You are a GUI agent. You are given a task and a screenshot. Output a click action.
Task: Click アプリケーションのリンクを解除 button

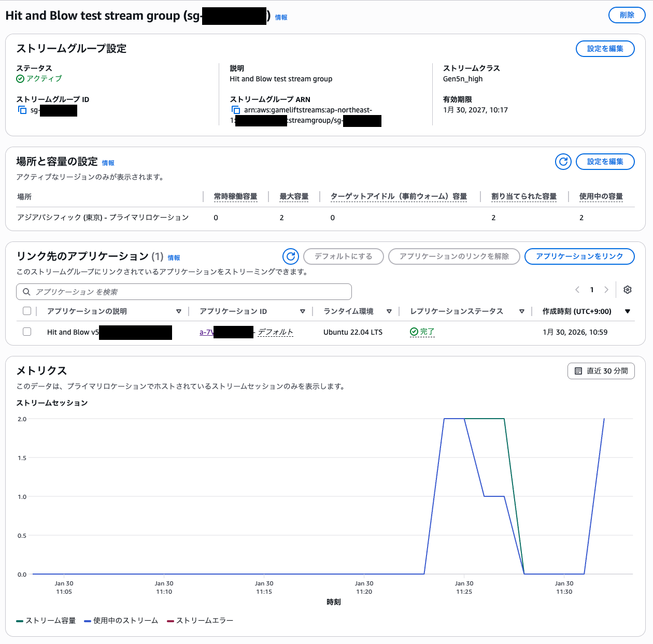(x=454, y=256)
